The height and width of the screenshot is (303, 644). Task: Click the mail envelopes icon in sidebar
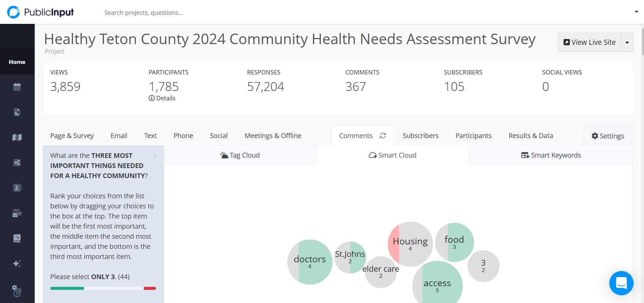tap(17, 213)
